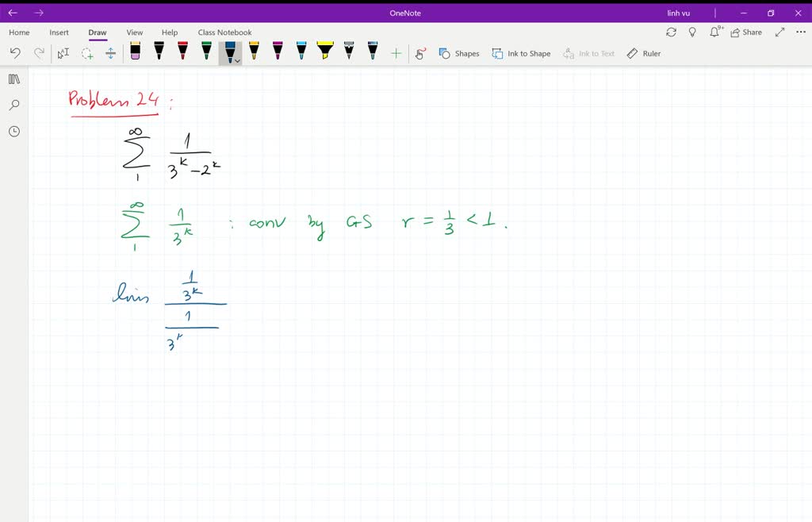Click the draw-with-mouse ink tool
This screenshot has width=812, height=522.
[x=420, y=52]
